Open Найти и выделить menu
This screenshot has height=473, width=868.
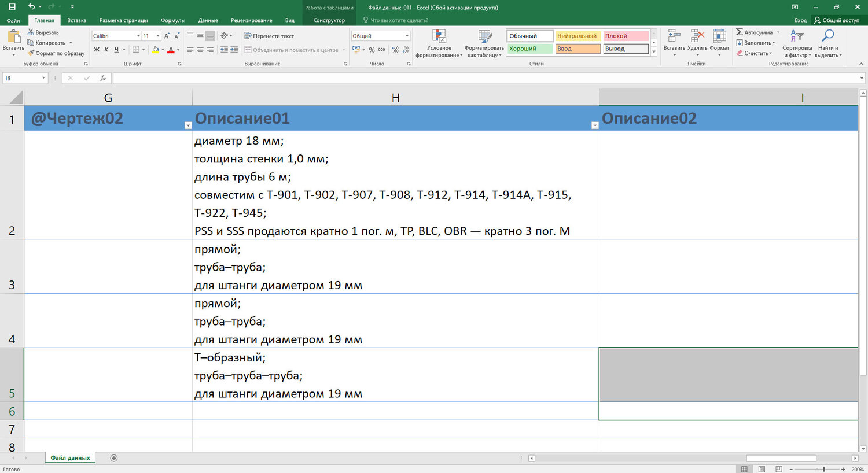tap(828, 43)
